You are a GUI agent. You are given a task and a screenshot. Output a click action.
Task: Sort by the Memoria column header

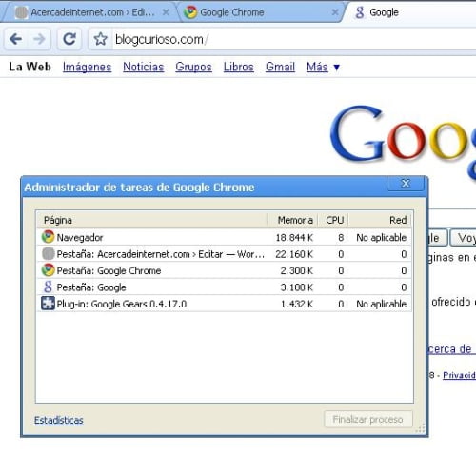click(292, 220)
